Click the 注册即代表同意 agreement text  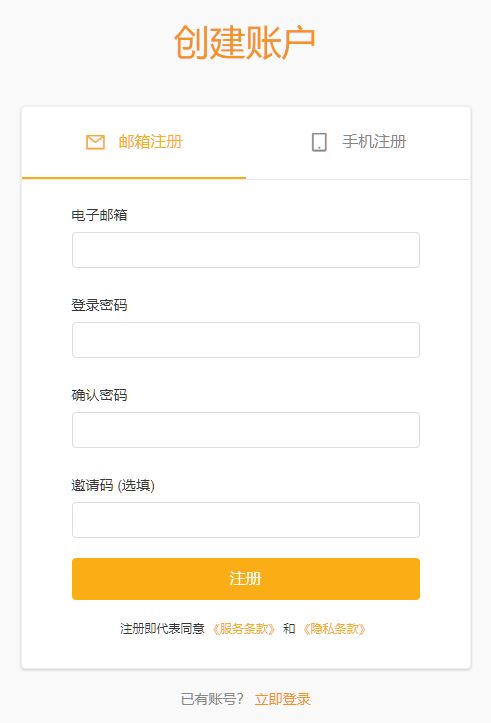(162, 628)
